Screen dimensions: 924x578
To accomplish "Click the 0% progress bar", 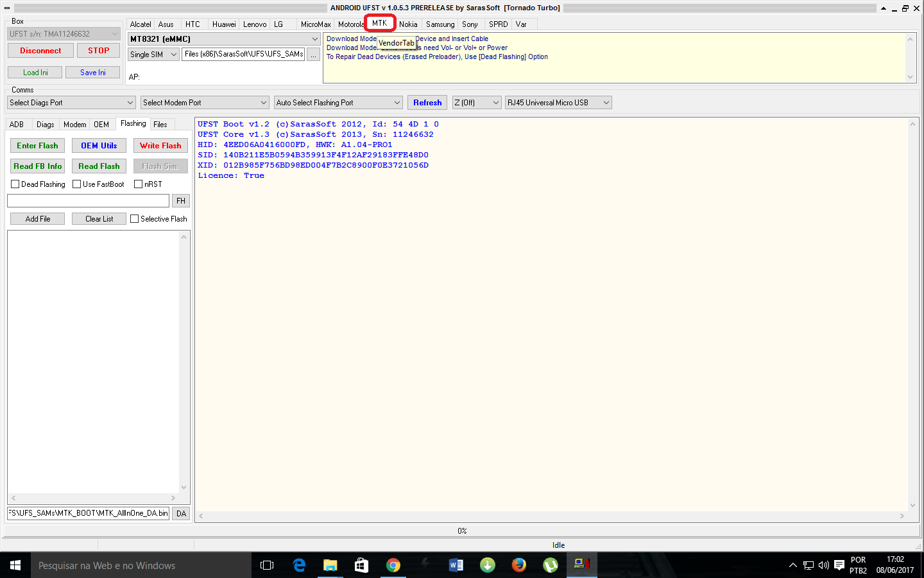I will (x=462, y=530).
